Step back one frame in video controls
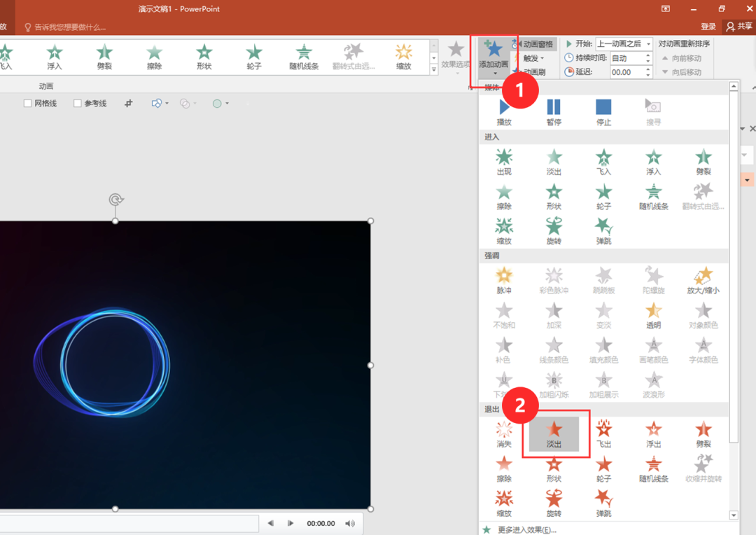The height and width of the screenshot is (535, 756). [270, 523]
